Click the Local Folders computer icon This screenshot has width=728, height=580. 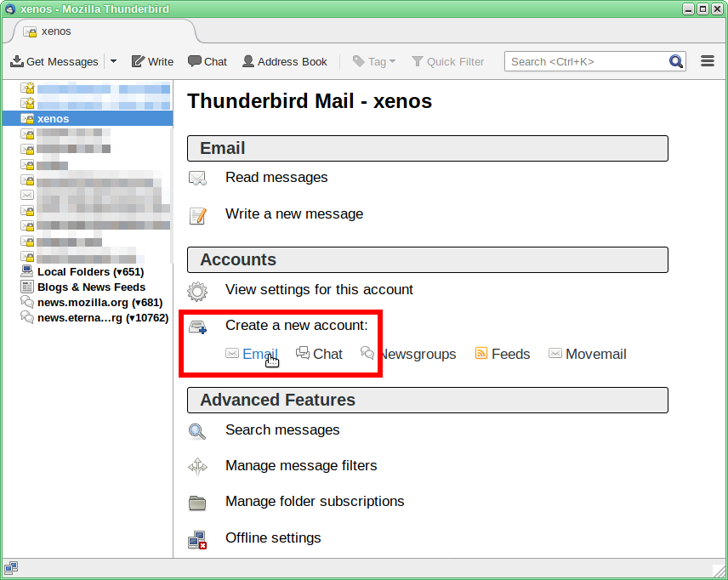[27, 271]
